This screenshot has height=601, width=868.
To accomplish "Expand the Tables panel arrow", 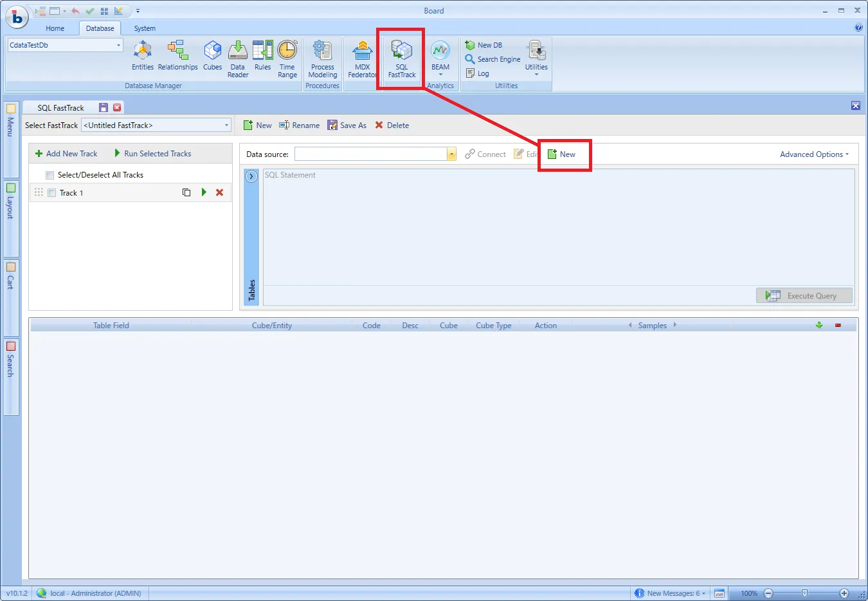I will 251,176.
